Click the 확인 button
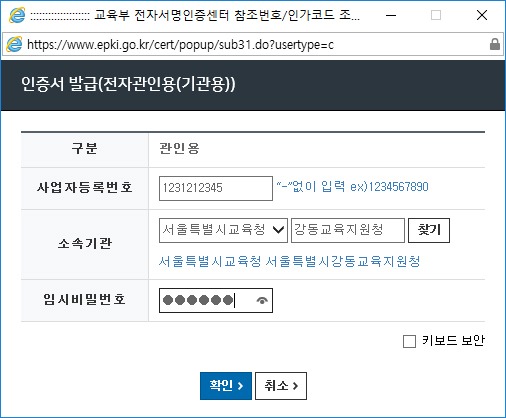 pyautogui.click(x=226, y=386)
